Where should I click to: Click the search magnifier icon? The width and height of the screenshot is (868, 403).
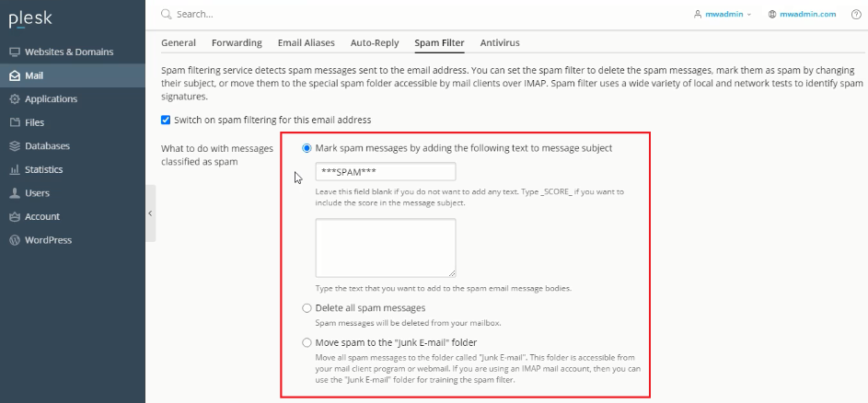(x=166, y=15)
